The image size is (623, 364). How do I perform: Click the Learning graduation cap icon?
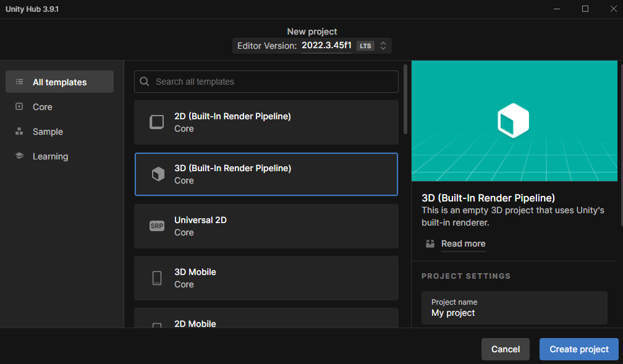[x=19, y=156]
